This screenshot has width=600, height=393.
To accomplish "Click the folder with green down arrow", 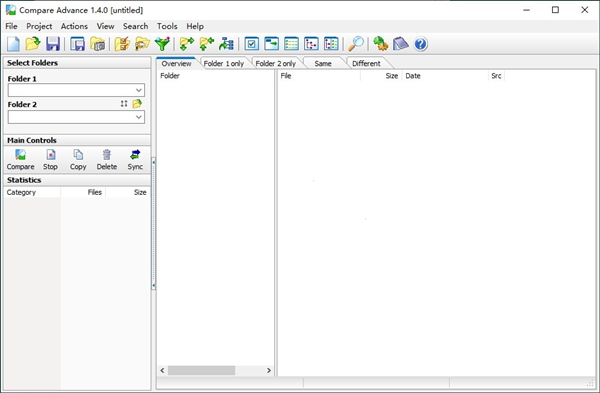I will click(x=187, y=44).
